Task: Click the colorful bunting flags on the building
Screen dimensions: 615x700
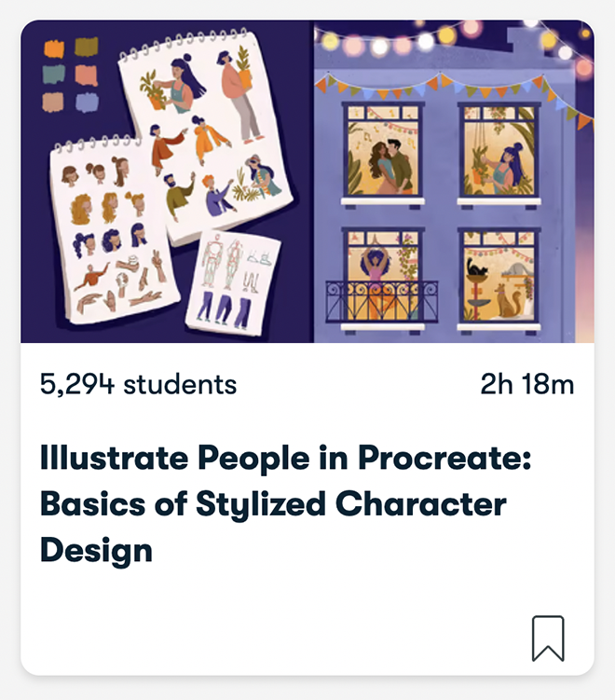Action: [x=447, y=86]
